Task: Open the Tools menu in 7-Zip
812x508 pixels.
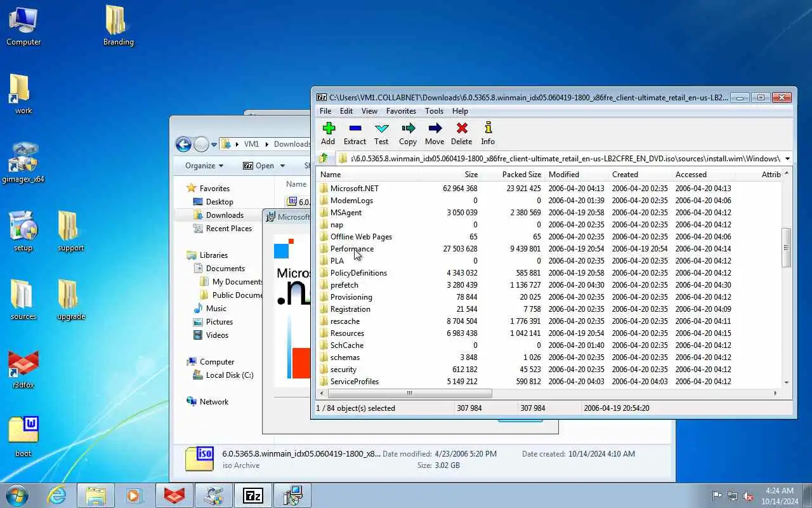Action: click(x=435, y=110)
